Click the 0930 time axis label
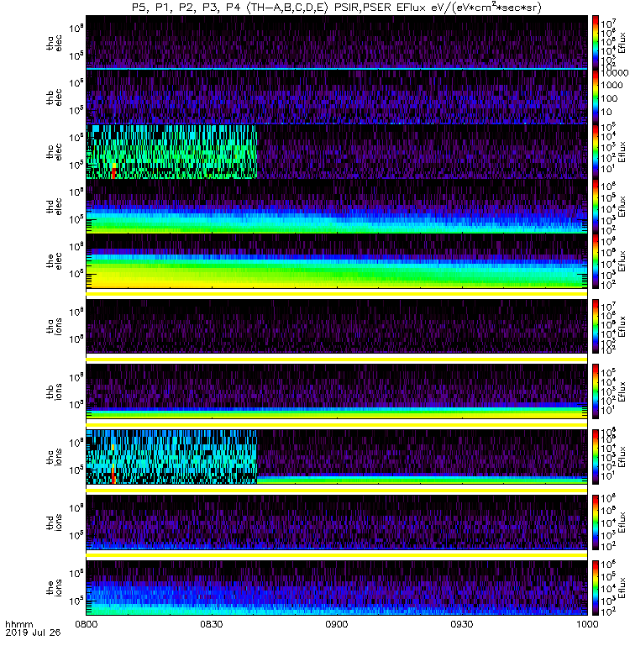The height and width of the screenshot is (672, 630). [461, 624]
